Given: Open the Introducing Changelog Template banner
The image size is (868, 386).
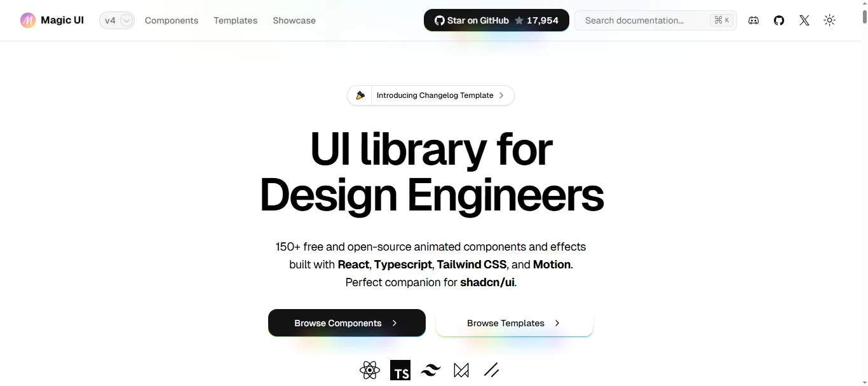Looking at the screenshot, I should tap(435, 95).
